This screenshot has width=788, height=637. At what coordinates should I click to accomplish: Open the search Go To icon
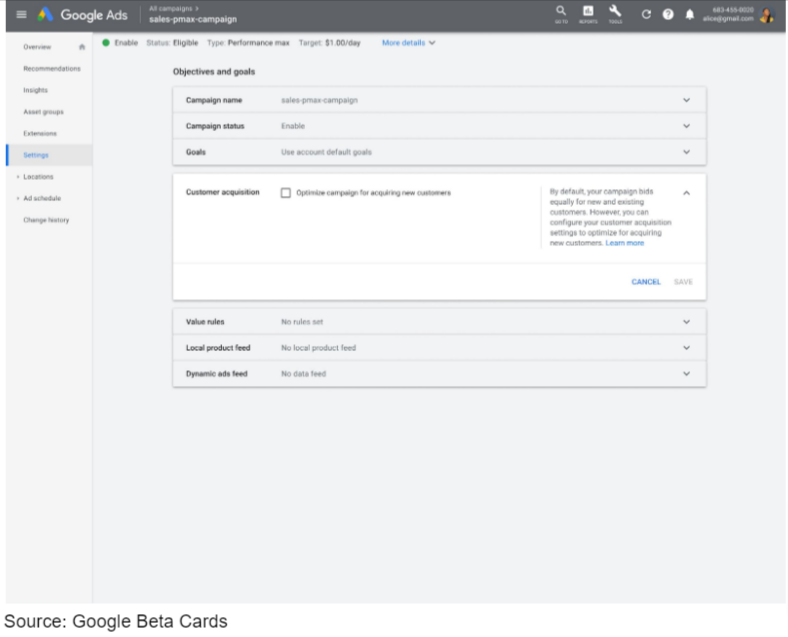pos(561,14)
